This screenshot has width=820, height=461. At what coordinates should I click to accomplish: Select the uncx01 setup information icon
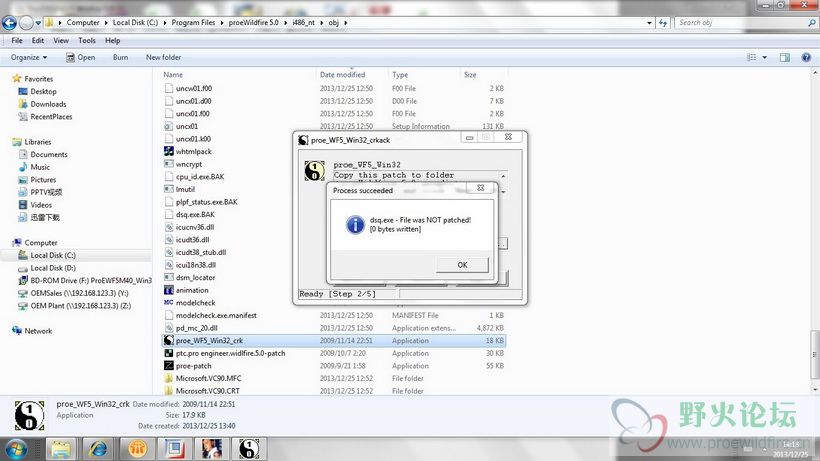pos(168,126)
